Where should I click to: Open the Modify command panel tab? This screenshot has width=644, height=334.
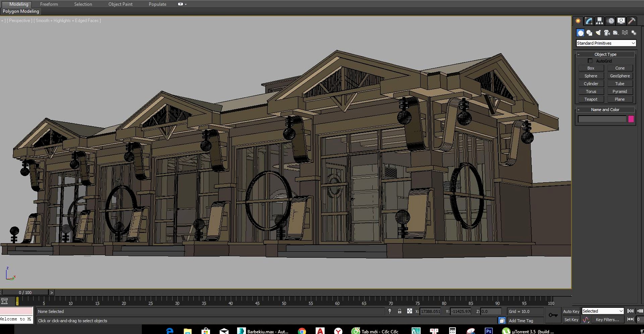coord(589,21)
